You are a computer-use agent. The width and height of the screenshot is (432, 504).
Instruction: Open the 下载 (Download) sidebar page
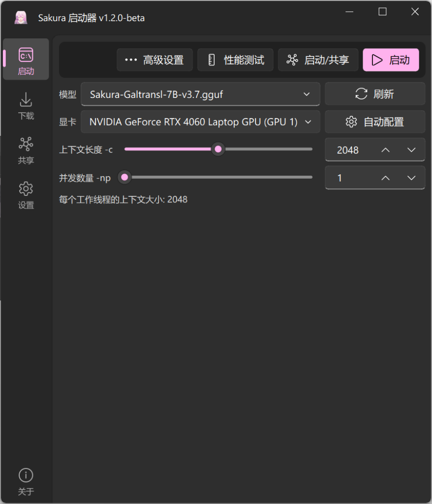26,106
